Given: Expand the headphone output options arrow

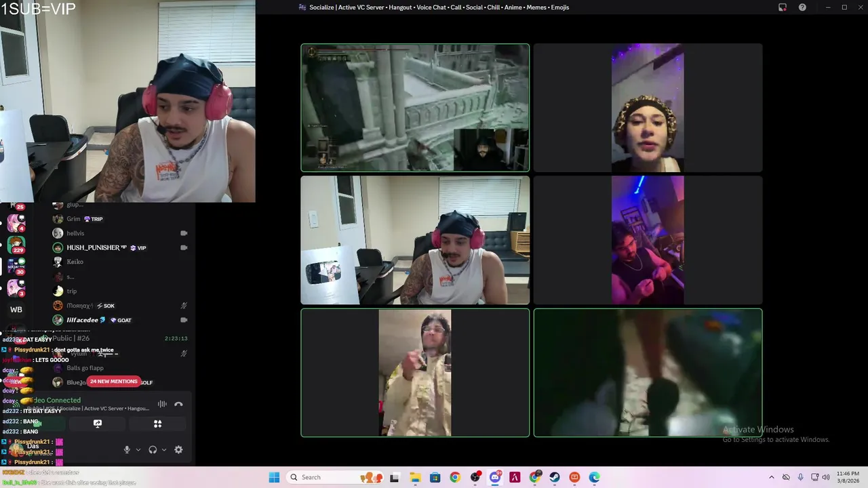Looking at the screenshot, I should coord(163,449).
